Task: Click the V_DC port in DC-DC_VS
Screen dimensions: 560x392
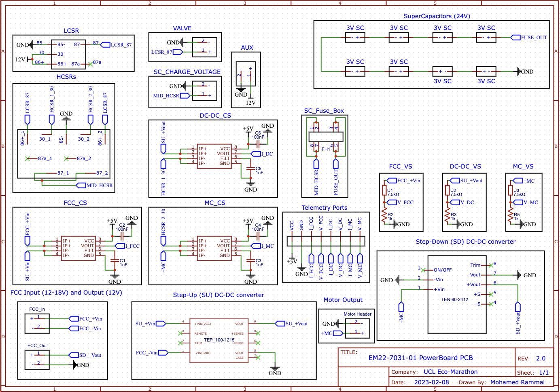Action: click(x=462, y=202)
